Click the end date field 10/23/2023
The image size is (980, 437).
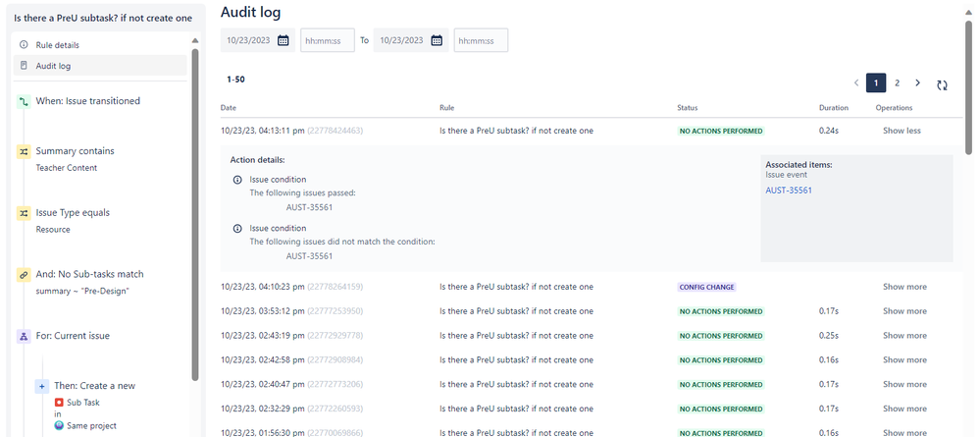pos(411,40)
